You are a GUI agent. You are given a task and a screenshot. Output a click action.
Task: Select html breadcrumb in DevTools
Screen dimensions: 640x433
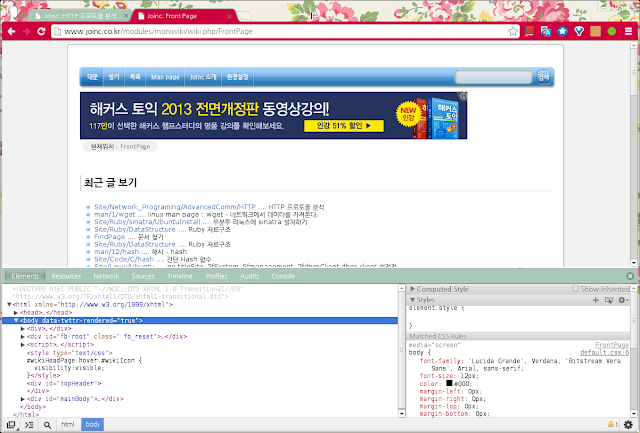68,424
